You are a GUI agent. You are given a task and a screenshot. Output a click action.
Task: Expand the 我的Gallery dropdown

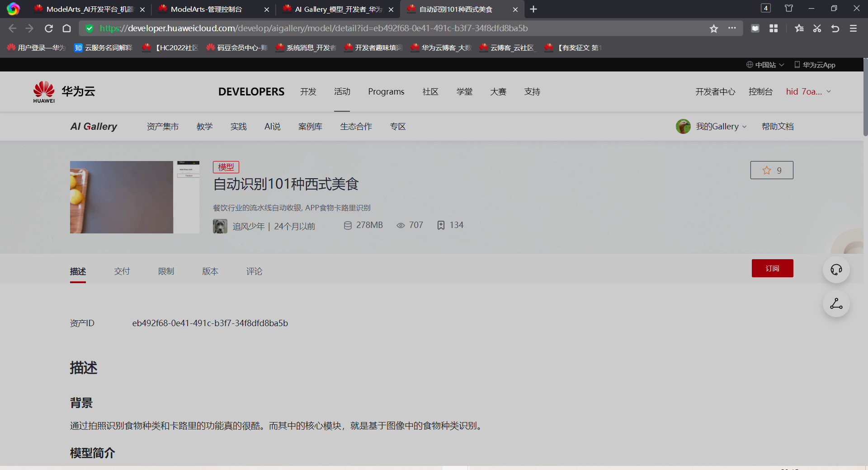(x=721, y=127)
